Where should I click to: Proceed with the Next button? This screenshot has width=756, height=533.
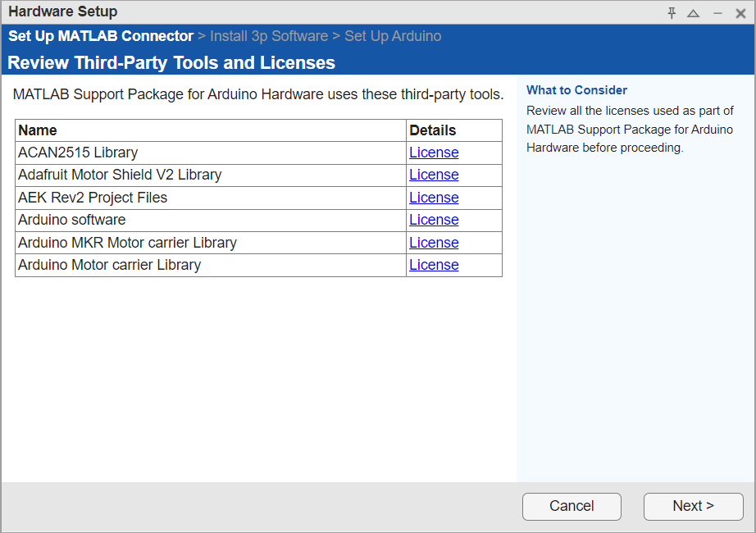point(693,506)
